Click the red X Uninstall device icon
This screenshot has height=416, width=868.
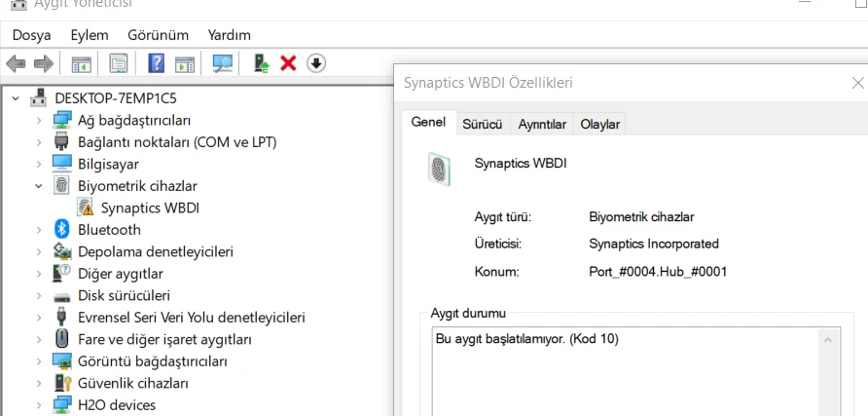click(x=288, y=63)
